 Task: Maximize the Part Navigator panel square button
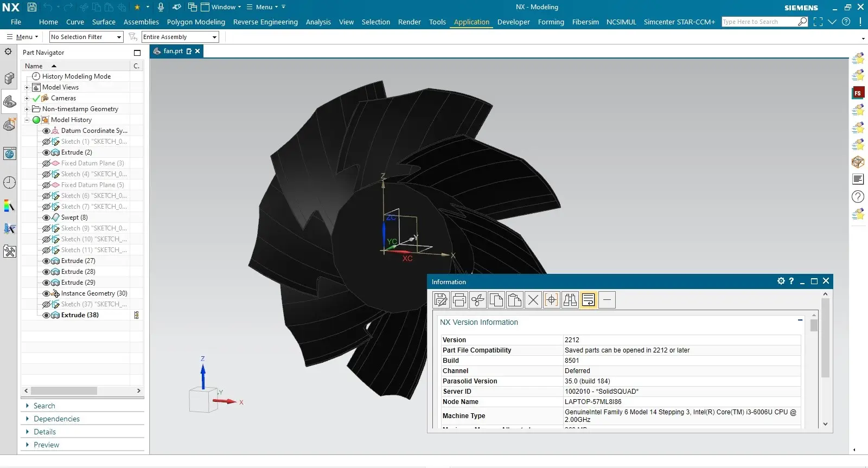(137, 53)
